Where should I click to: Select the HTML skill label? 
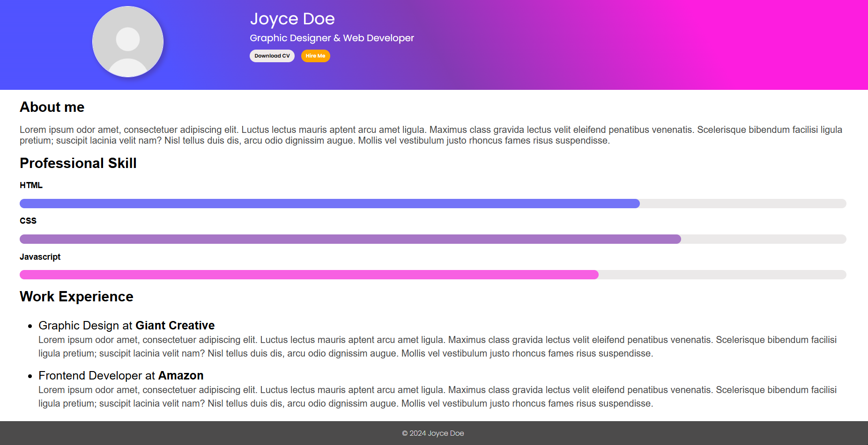point(31,185)
